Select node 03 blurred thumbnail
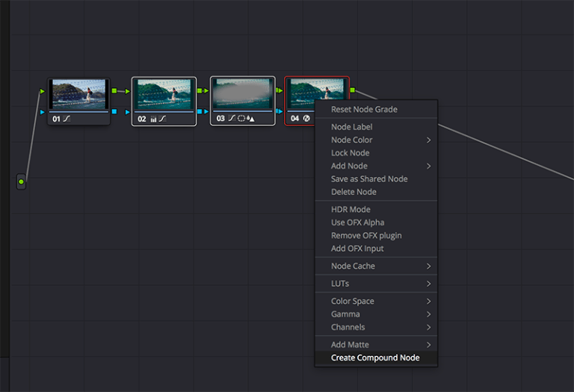 click(243, 93)
